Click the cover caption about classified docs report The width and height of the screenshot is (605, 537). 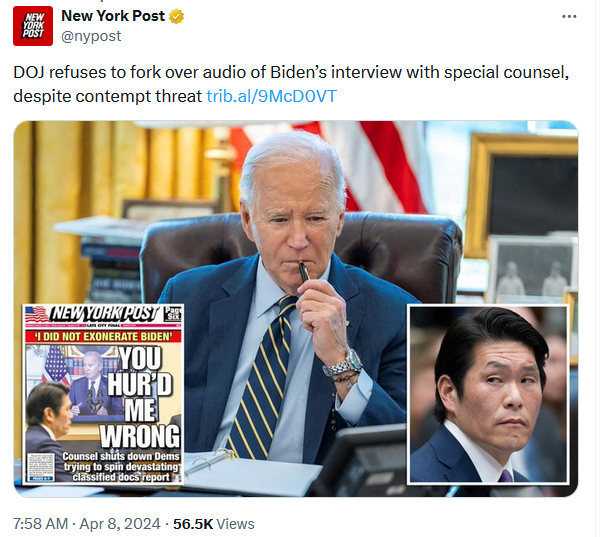(121, 467)
